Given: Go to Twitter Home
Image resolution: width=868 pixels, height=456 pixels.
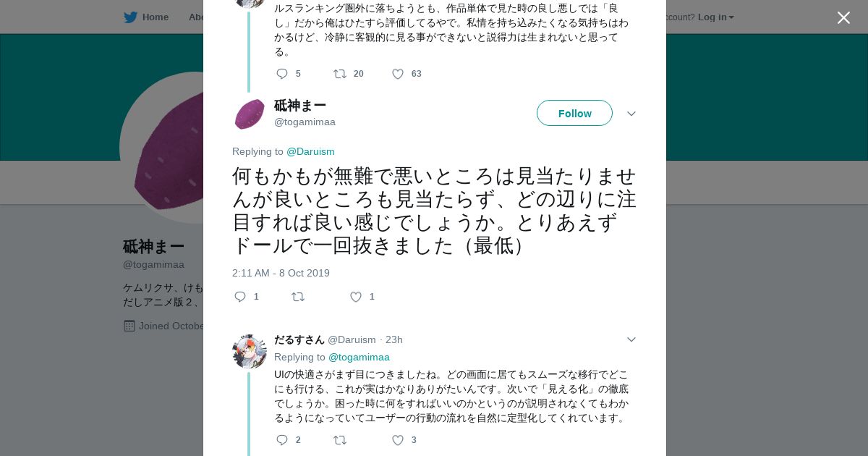Looking at the screenshot, I should [x=146, y=17].
